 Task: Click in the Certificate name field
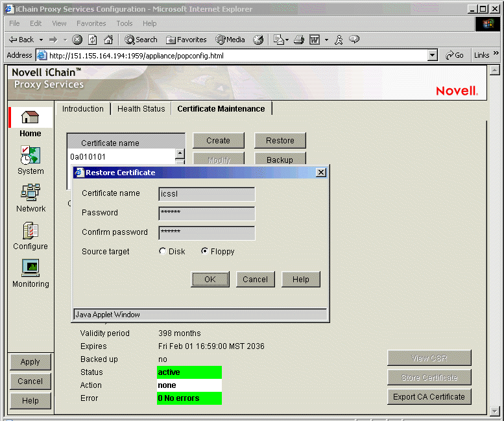click(206, 193)
